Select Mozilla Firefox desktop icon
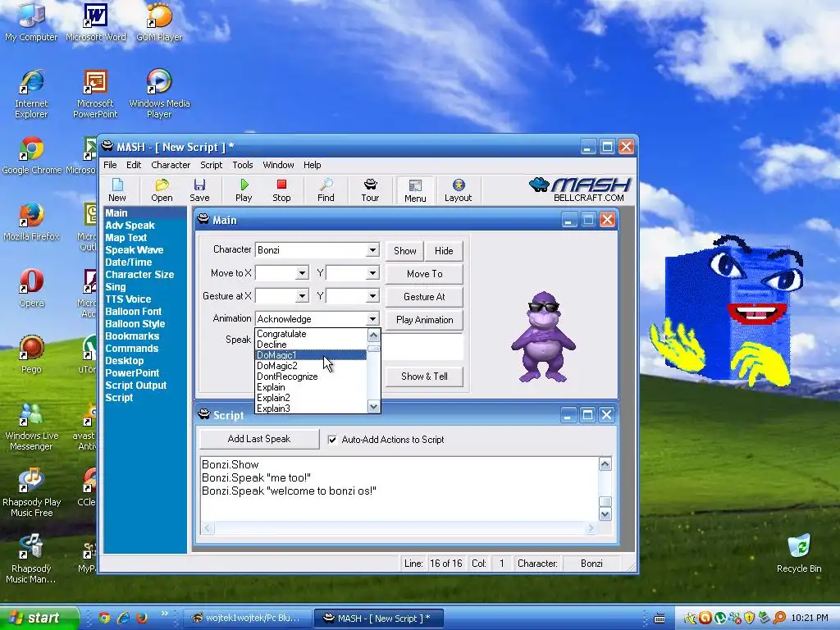 click(31, 221)
